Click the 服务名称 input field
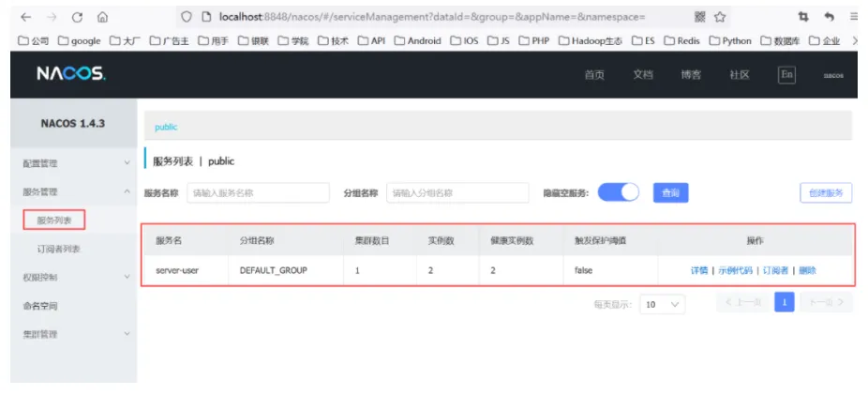 pos(258,193)
